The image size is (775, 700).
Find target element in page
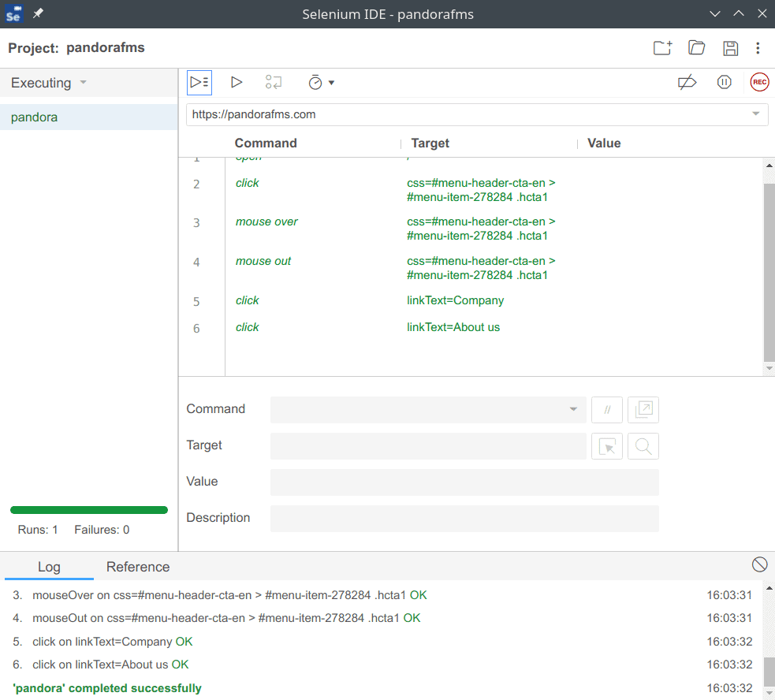(x=643, y=446)
